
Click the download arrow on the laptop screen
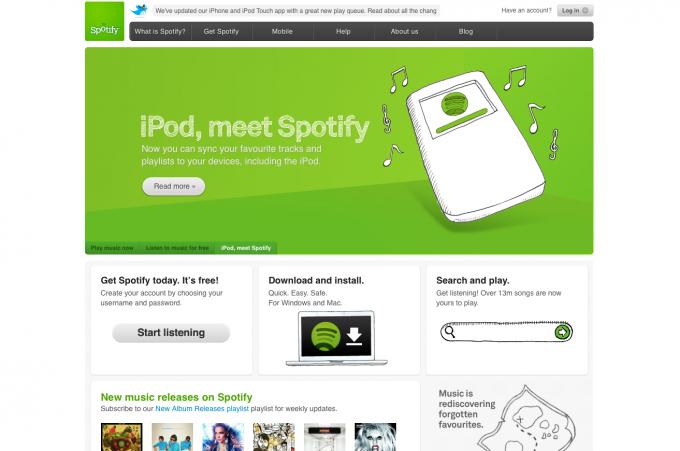pos(354,336)
